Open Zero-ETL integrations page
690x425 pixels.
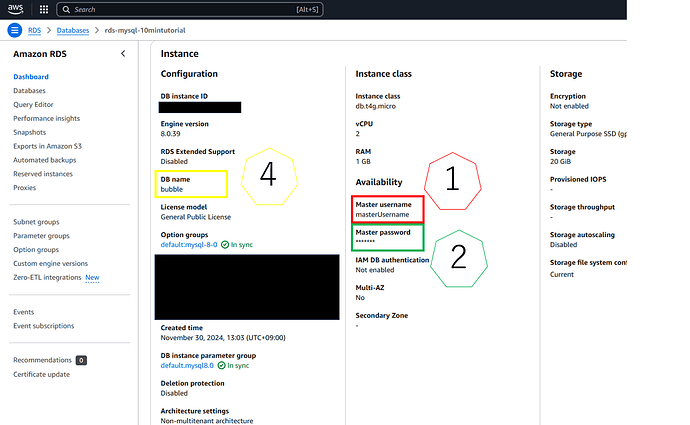coord(47,277)
